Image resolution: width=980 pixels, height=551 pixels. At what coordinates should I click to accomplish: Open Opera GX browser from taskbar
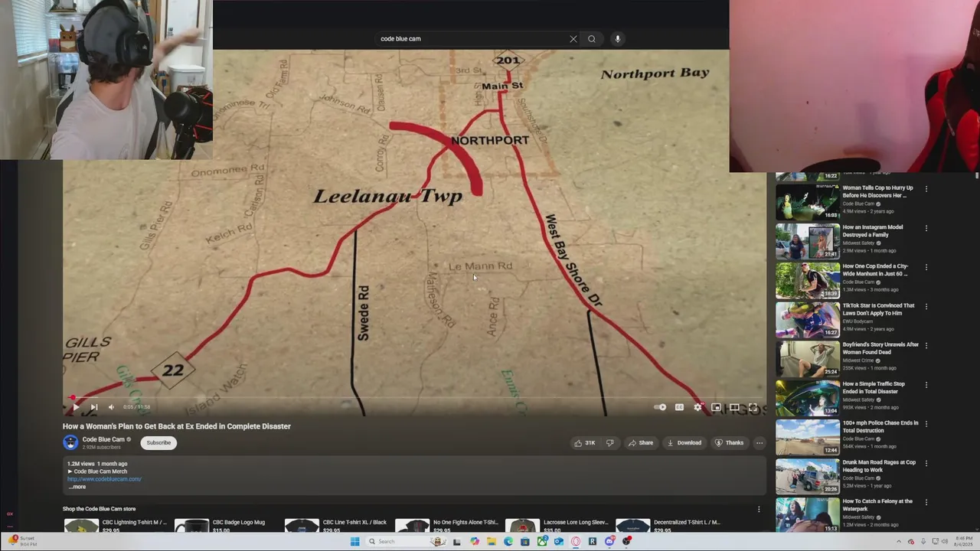pyautogui.click(x=576, y=542)
